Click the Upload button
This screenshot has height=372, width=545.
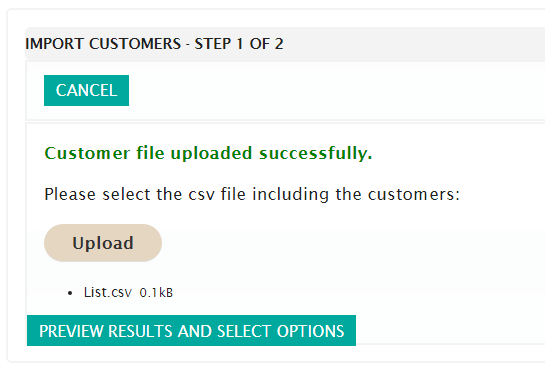tap(103, 243)
